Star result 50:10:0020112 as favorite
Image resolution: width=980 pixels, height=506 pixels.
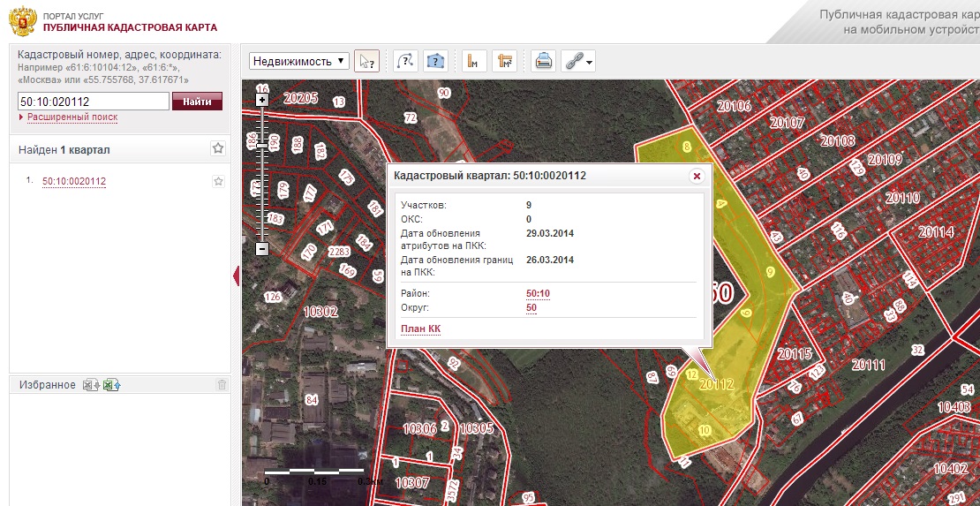(218, 182)
